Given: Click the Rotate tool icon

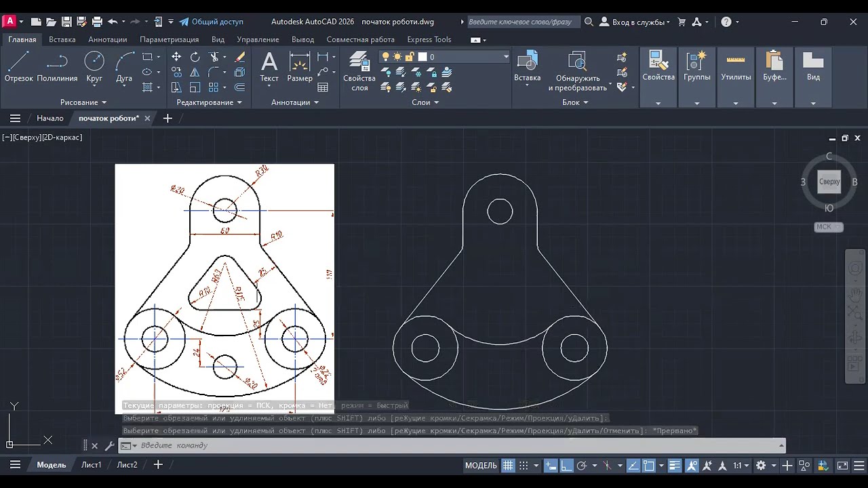Looking at the screenshot, I should click(x=195, y=57).
